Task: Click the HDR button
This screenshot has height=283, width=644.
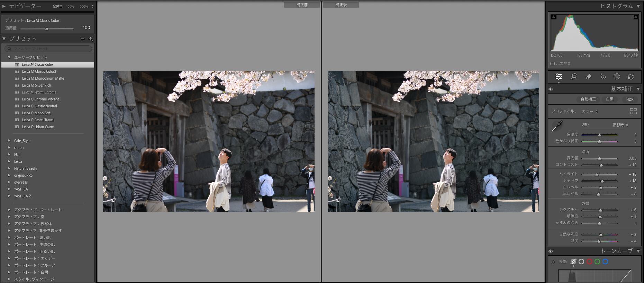Action: pos(629,99)
